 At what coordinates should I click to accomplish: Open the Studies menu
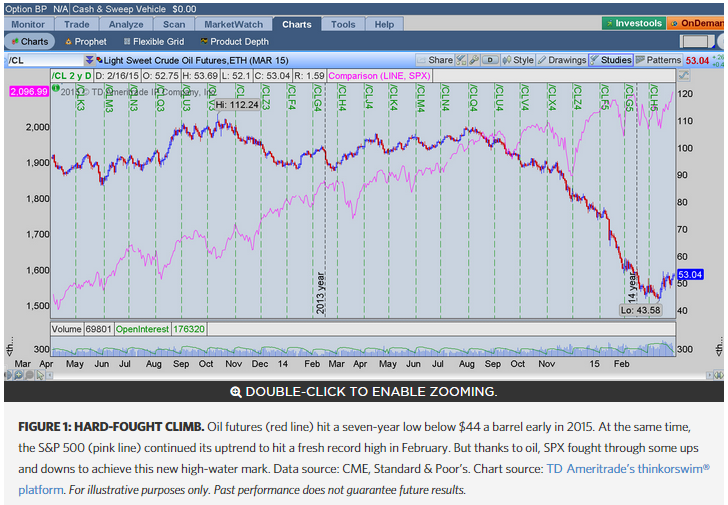(611, 60)
